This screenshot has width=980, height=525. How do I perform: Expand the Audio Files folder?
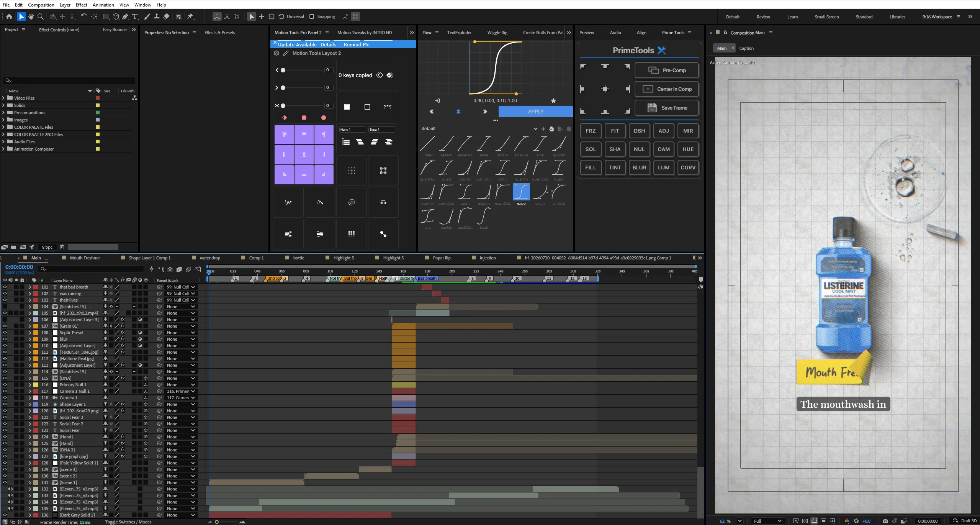[3, 142]
